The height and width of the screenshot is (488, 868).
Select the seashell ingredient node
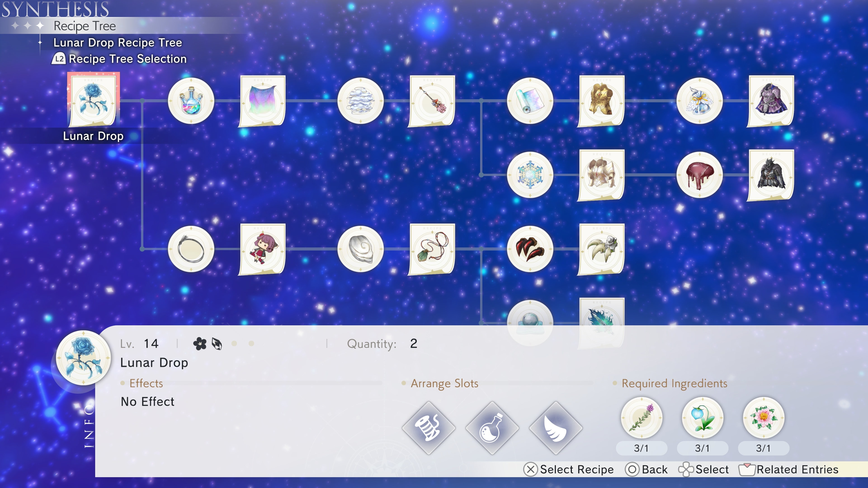362,249
